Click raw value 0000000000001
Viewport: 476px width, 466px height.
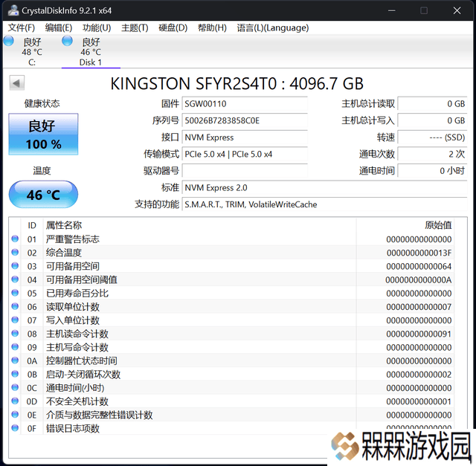point(419,401)
